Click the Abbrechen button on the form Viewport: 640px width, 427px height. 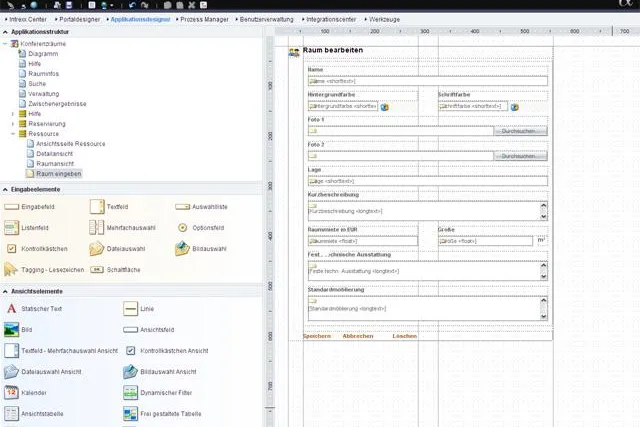358,336
